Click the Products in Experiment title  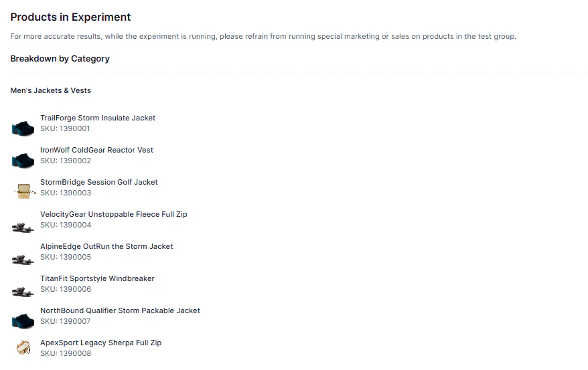pos(70,17)
